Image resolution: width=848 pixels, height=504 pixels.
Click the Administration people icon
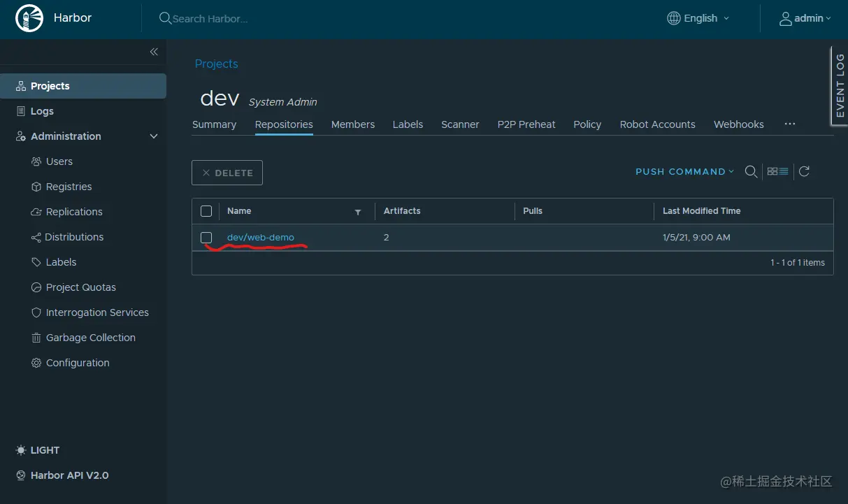click(x=21, y=136)
